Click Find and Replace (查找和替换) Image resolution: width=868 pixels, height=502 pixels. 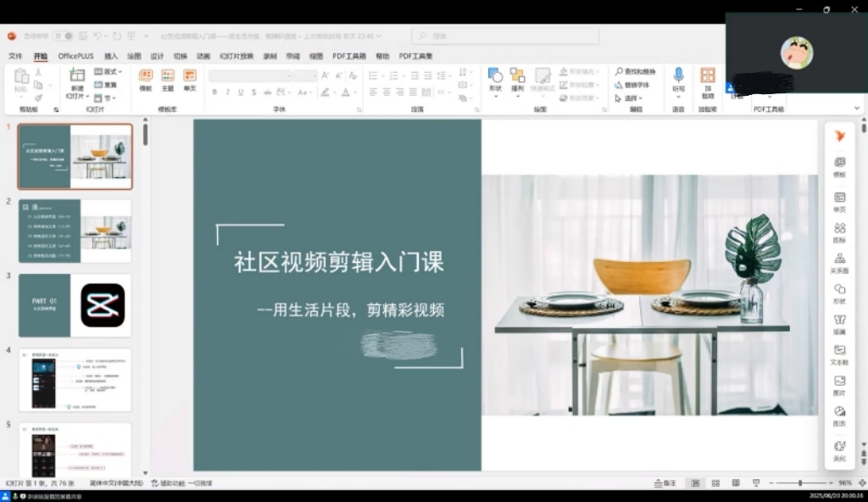(636, 72)
